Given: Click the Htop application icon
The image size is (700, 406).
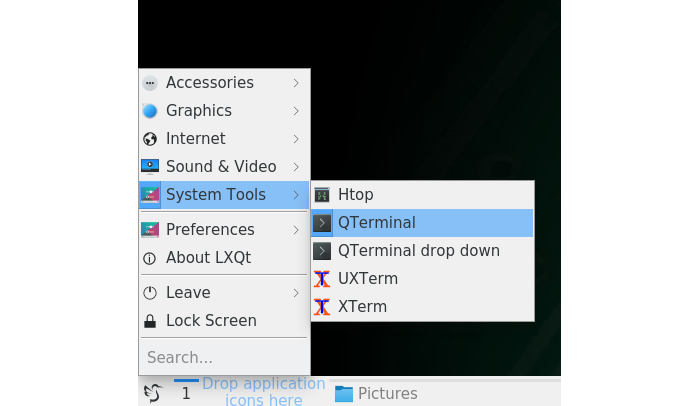Looking at the screenshot, I should point(322,195).
